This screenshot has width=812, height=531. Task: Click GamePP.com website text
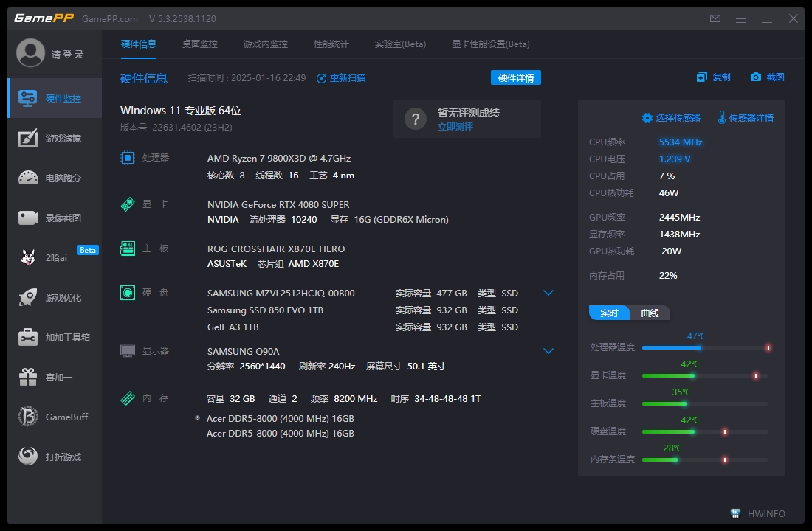[x=110, y=18]
